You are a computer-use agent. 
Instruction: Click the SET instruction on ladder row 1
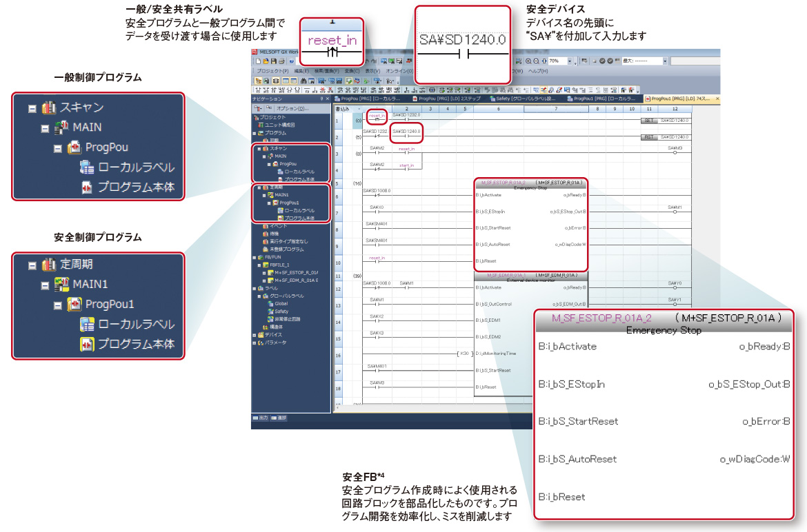648,120
